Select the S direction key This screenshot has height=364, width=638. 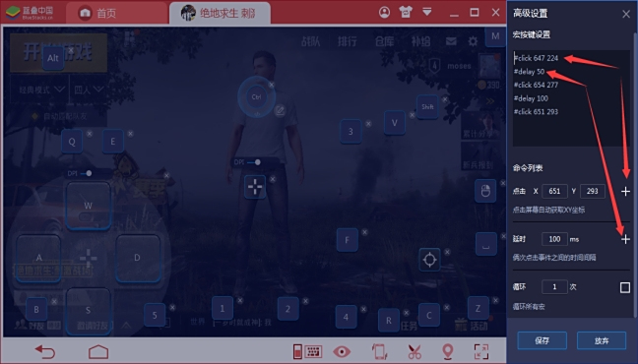point(89,311)
